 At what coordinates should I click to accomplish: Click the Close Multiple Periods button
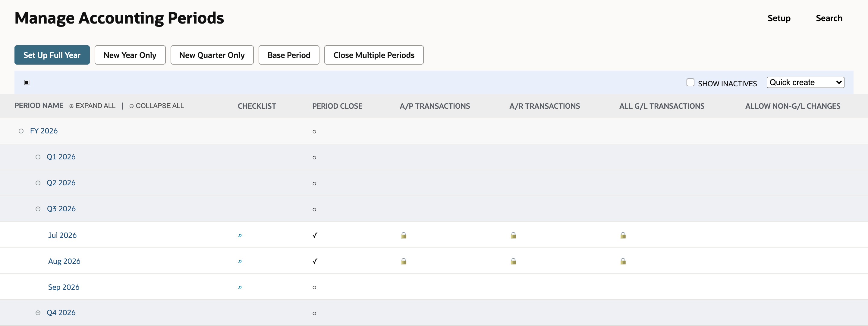click(374, 55)
